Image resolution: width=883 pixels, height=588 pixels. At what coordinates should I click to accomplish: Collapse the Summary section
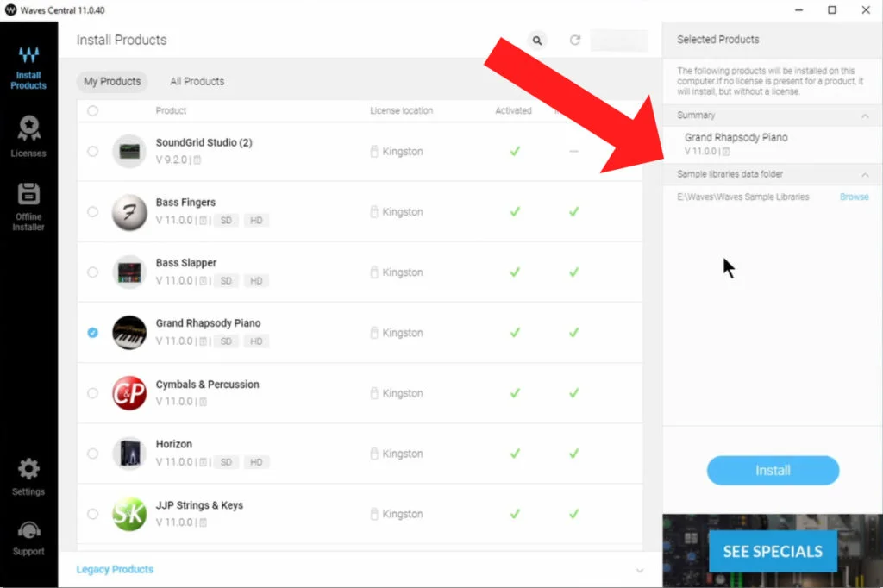865,116
